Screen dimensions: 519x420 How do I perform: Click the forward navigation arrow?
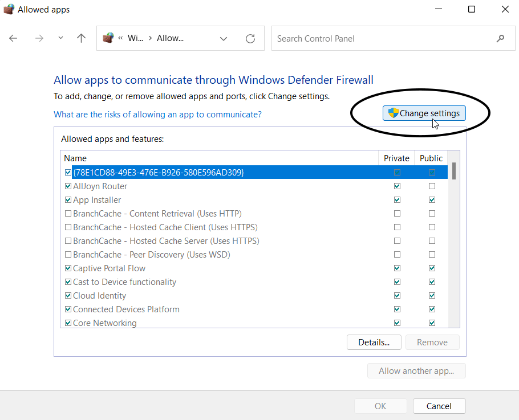[x=39, y=38]
